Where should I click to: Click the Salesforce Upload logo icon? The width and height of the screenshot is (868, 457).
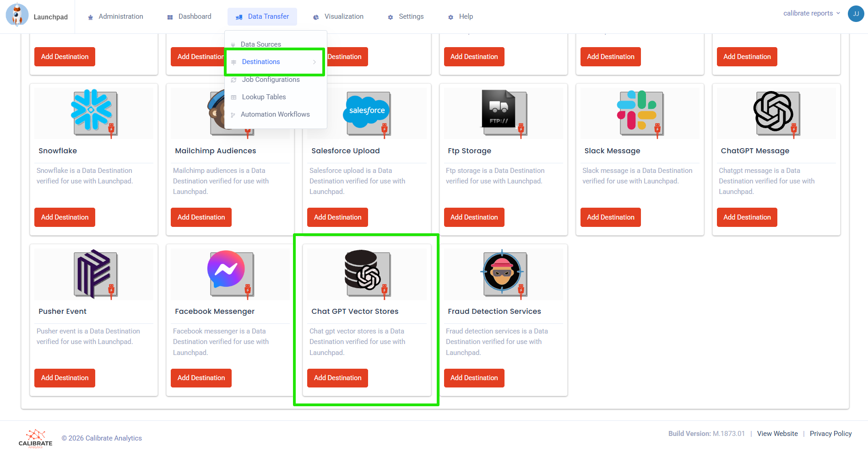pos(367,113)
